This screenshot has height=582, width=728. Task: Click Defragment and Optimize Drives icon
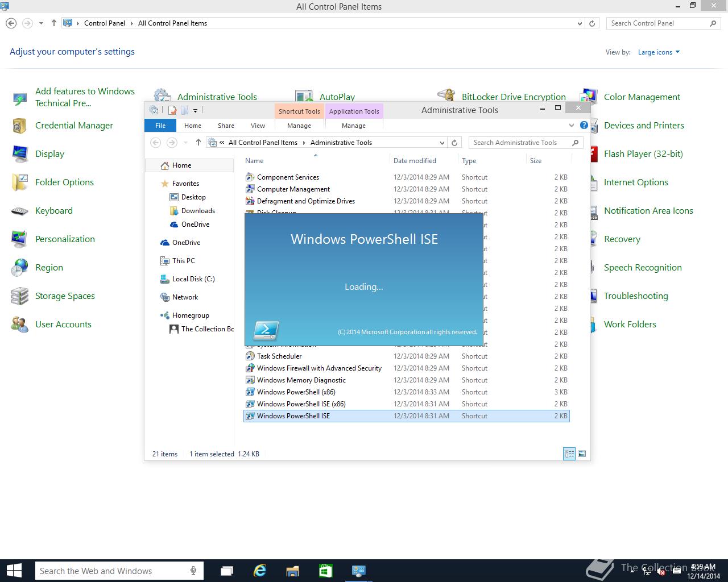250,201
